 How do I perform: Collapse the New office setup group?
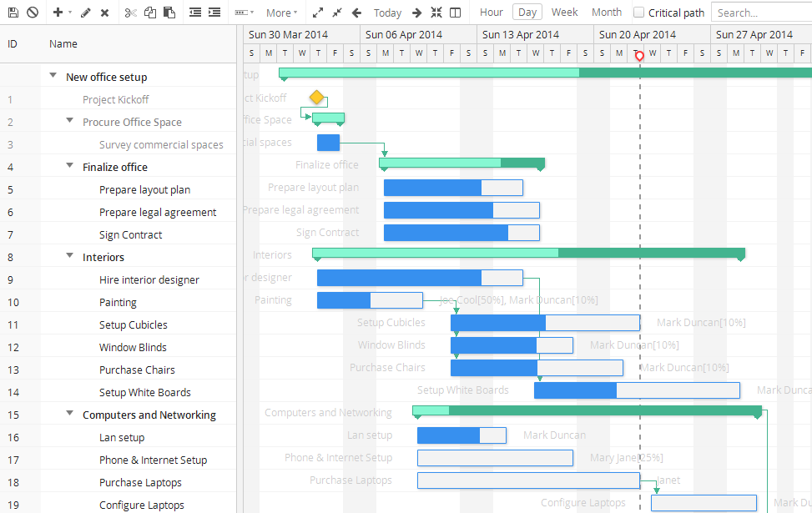pyautogui.click(x=53, y=76)
